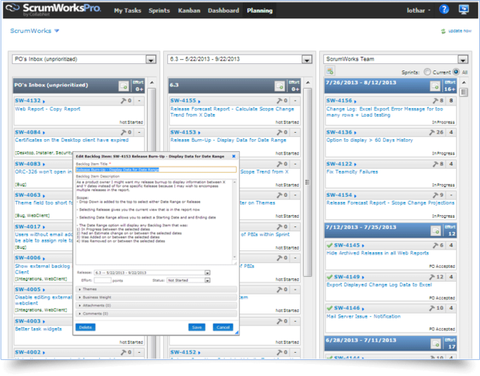Click add item icon in 7/26/2013 sprint header
The width and height of the screenshot is (480, 376).
pos(435,86)
